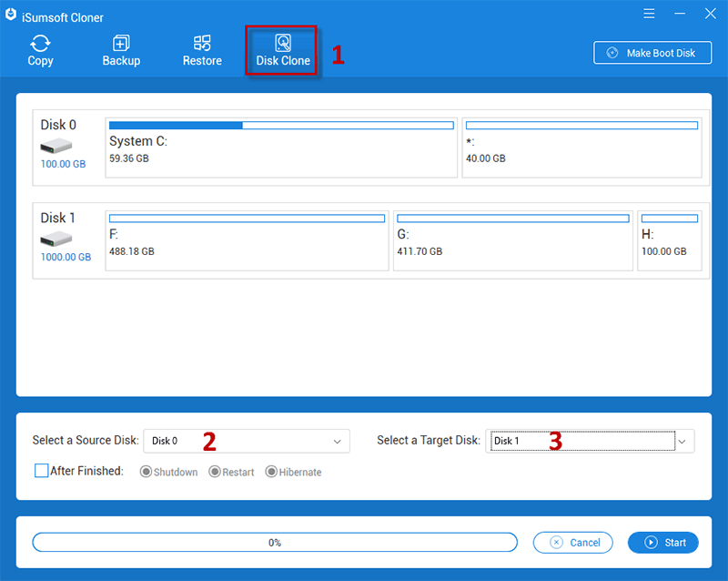The image size is (728, 581).
Task: Select the Hibernate radio option
Action: 271,472
